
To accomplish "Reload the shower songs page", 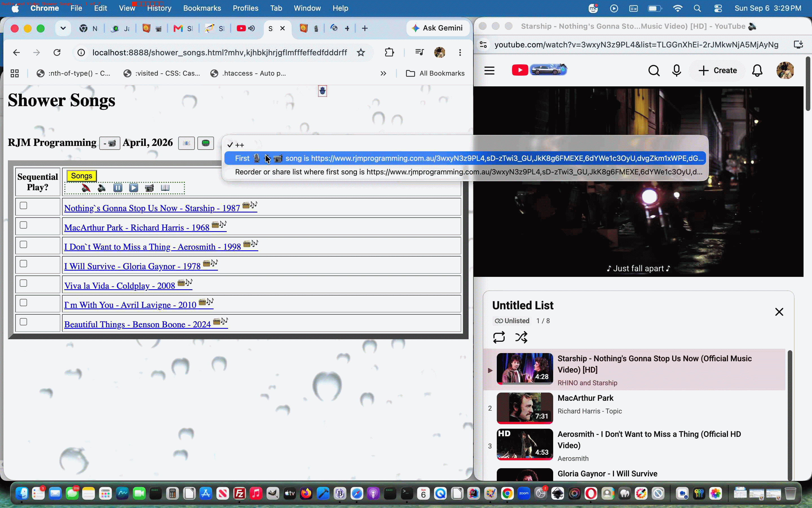I will tap(57, 52).
